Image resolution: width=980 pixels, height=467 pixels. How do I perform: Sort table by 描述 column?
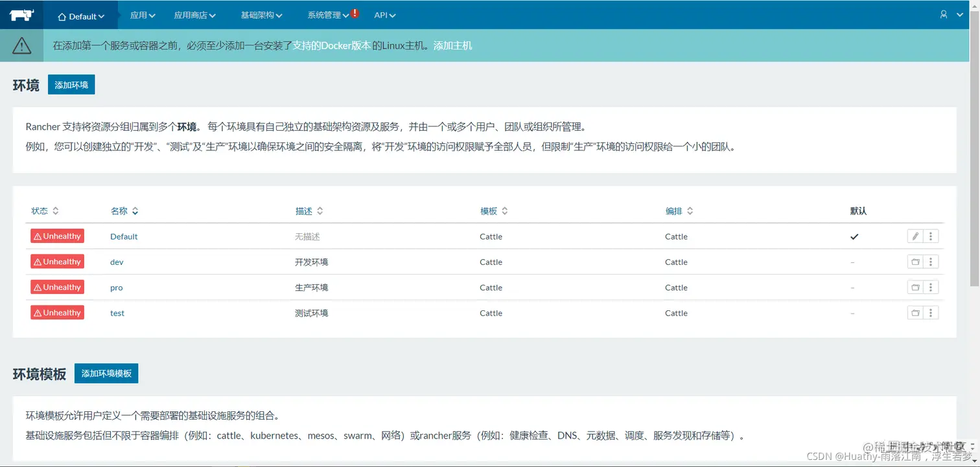[x=309, y=211]
